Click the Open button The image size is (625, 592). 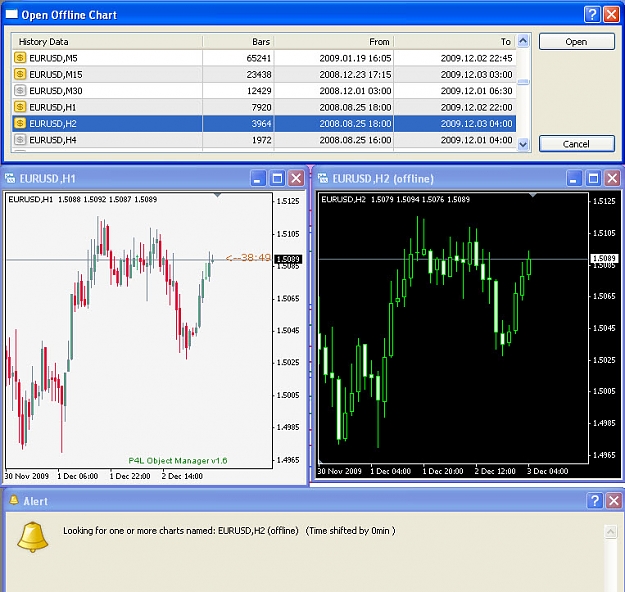[x=576, y=41]
